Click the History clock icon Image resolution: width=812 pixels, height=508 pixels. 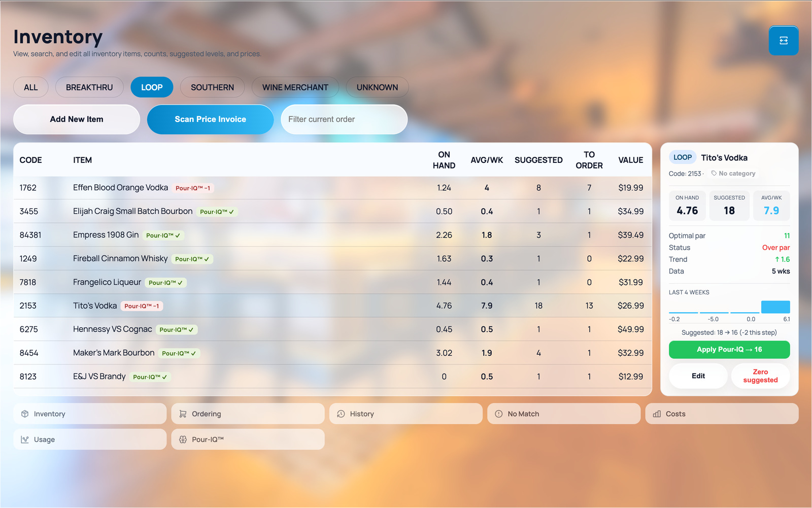pyautogui.click(x=341, y=414)
